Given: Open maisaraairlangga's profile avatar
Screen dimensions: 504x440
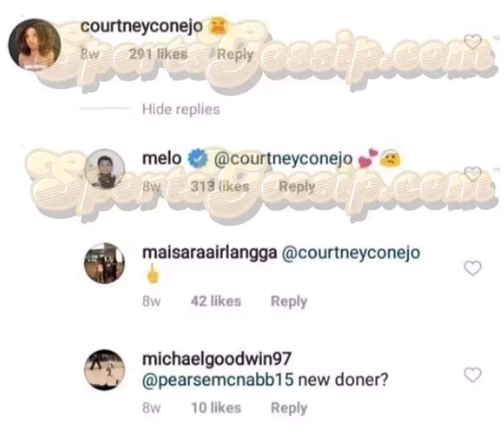Looking at the screenshot, I should pyautogui.click(x=105, y=263).
